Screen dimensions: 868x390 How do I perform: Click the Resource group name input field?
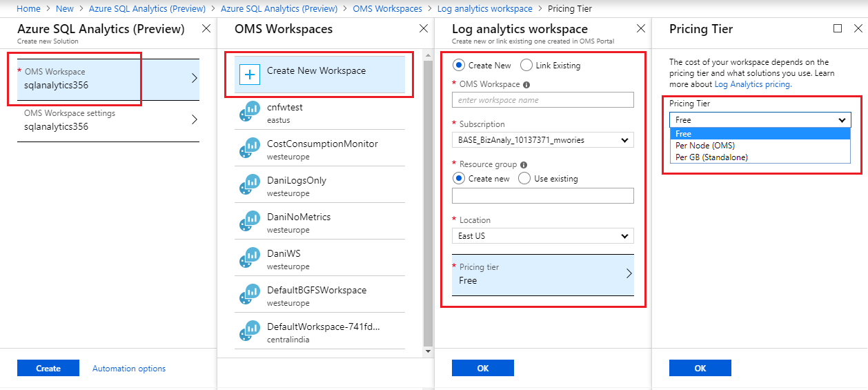pos(542,196)
